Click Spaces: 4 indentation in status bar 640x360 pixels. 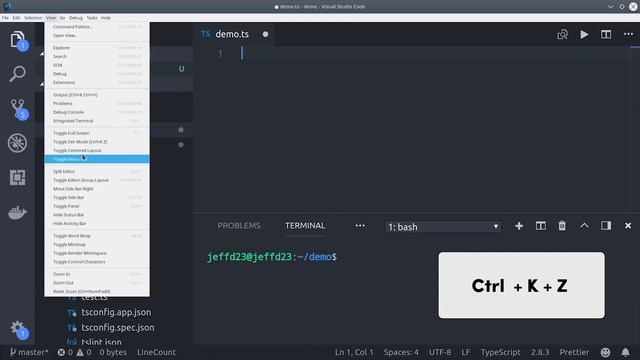tap(401, 352)
